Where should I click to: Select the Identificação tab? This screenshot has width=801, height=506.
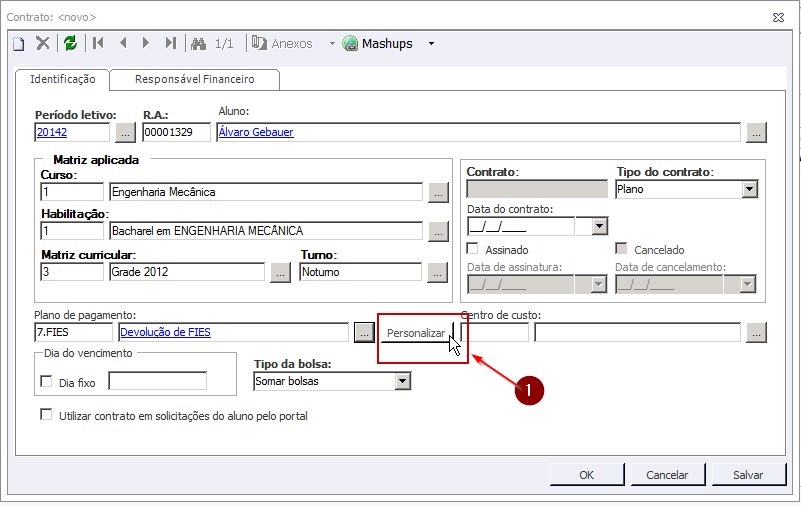[62, 79]
